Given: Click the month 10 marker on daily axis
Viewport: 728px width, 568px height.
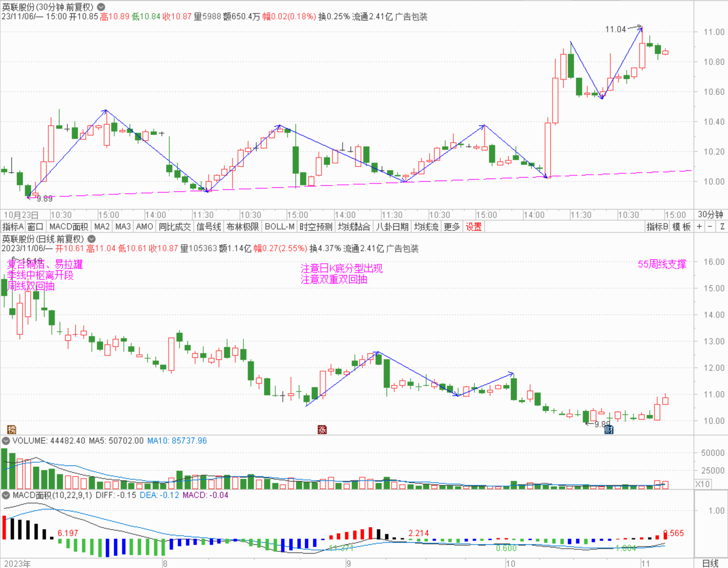Looking at the screenshot, I should (511, 563).
